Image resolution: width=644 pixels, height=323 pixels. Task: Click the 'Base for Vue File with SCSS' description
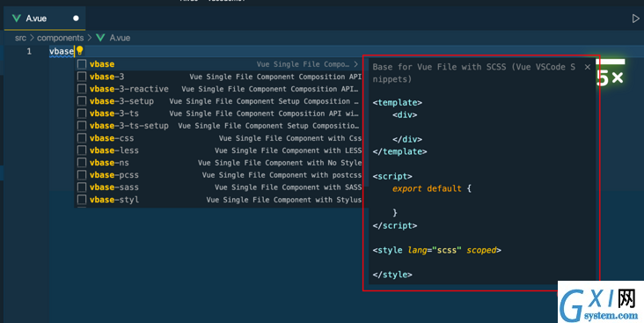(x=474, y=73)
